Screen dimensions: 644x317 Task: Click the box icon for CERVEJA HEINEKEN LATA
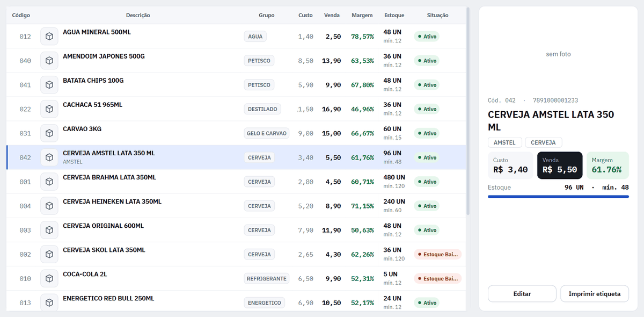49,206
